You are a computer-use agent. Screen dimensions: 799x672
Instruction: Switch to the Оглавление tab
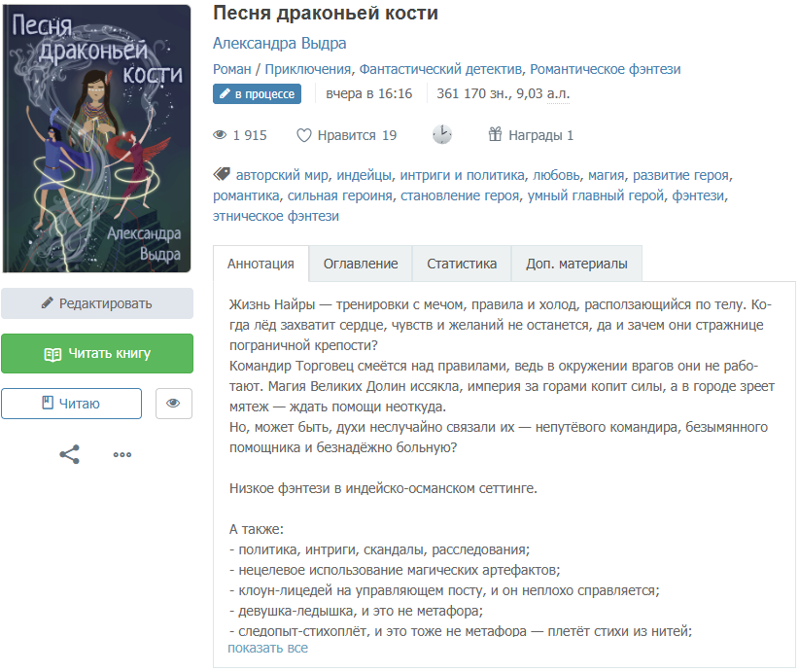pyautogui.click(x=361, y=264)
